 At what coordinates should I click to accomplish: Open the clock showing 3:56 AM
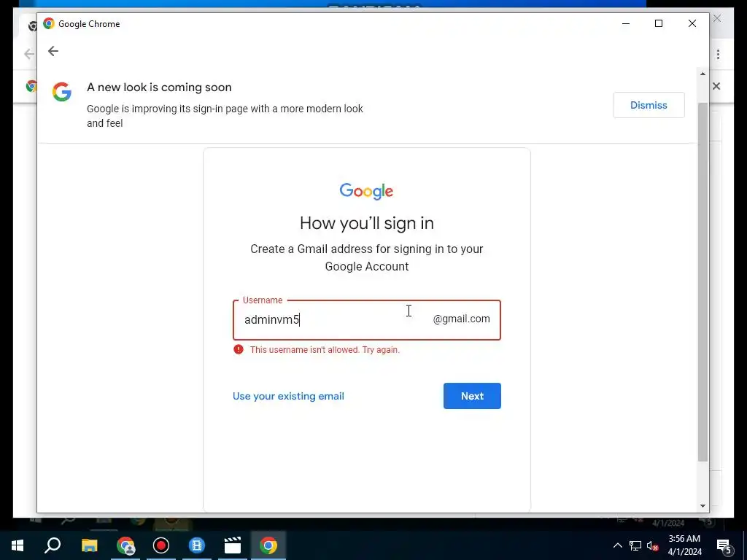[684, 545]
